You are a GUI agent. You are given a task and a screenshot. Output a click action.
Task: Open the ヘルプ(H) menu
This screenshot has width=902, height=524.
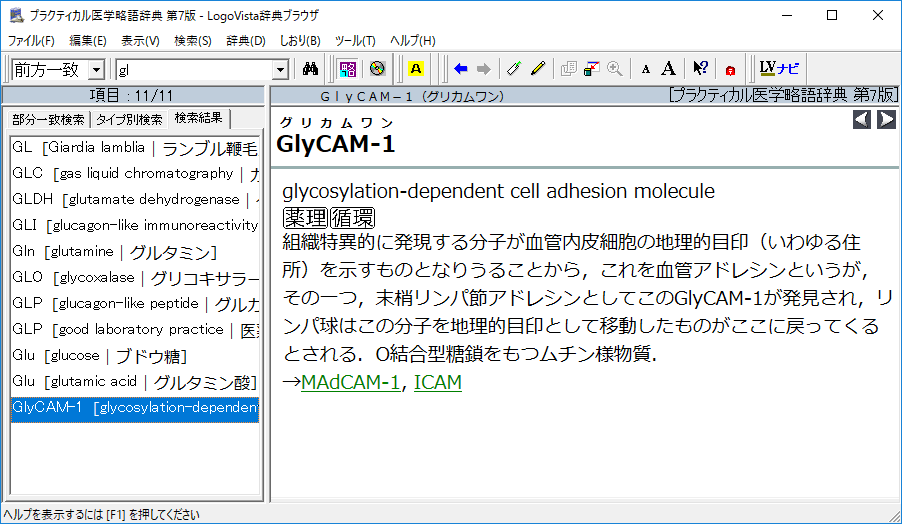412,41
